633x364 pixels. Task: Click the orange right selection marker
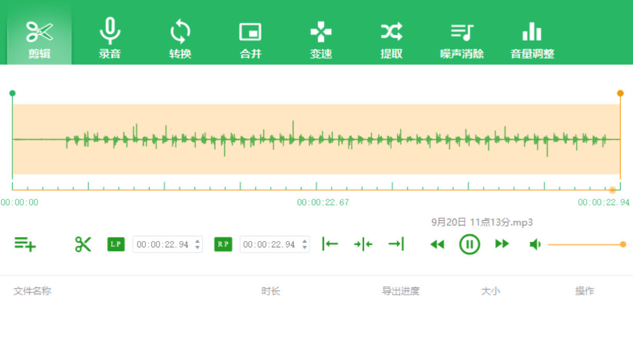620,93
